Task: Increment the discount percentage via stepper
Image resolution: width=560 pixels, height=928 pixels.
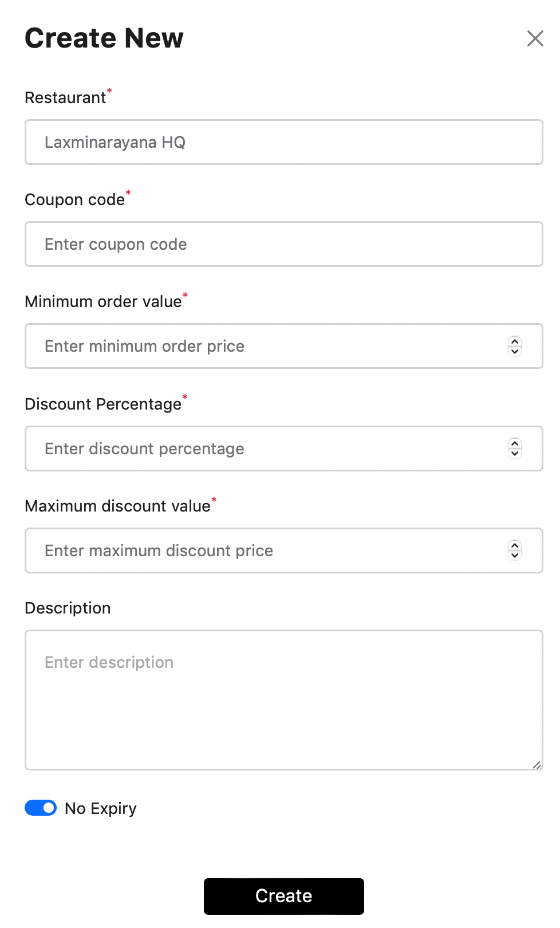Action: tap(514, 445)
